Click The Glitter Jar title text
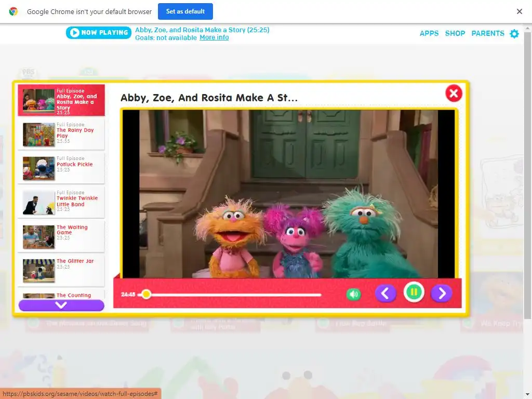The width and height of the screenshot is (532, 399). pyautogui.click(x=75, y=261)
